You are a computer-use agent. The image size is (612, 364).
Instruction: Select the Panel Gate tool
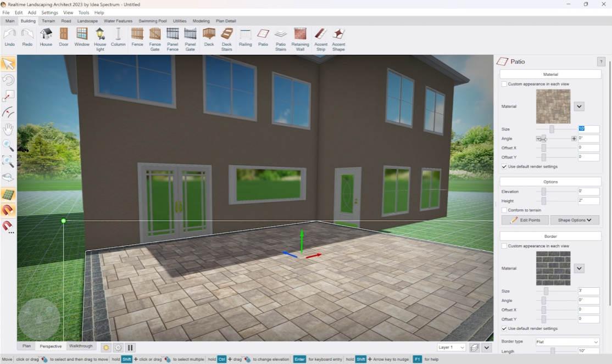[190, 40]
